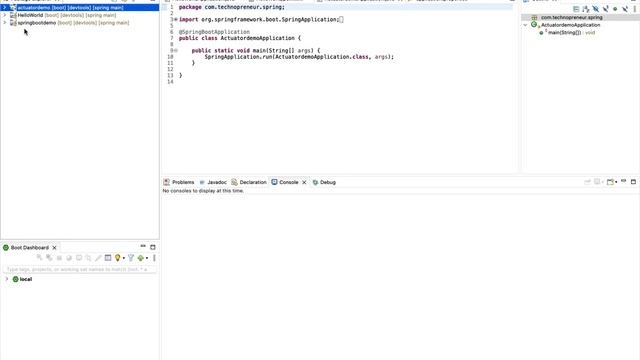The image size is (640, 360).
Task: Click the ActuatordemoApplication class name in code
Action: pyautogui.click(x=257, y=38)
